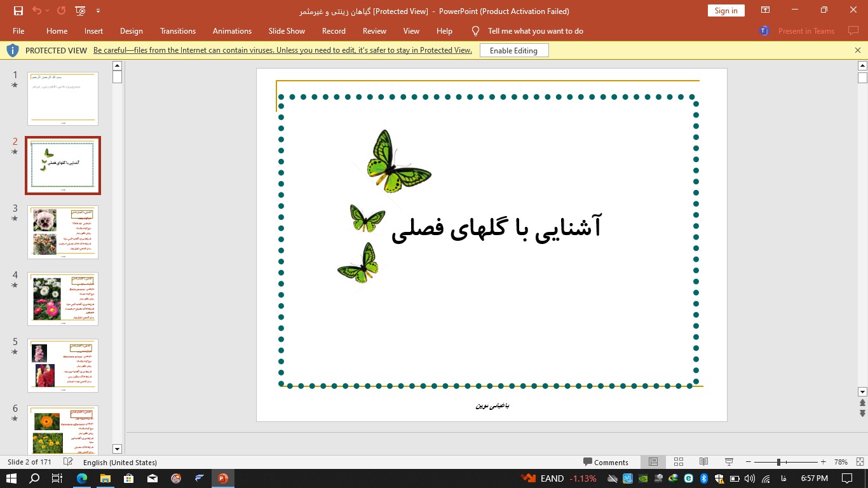
Task: Click the spell check icon in status bar
Action: pyautogui.click(x=69, y=462)
